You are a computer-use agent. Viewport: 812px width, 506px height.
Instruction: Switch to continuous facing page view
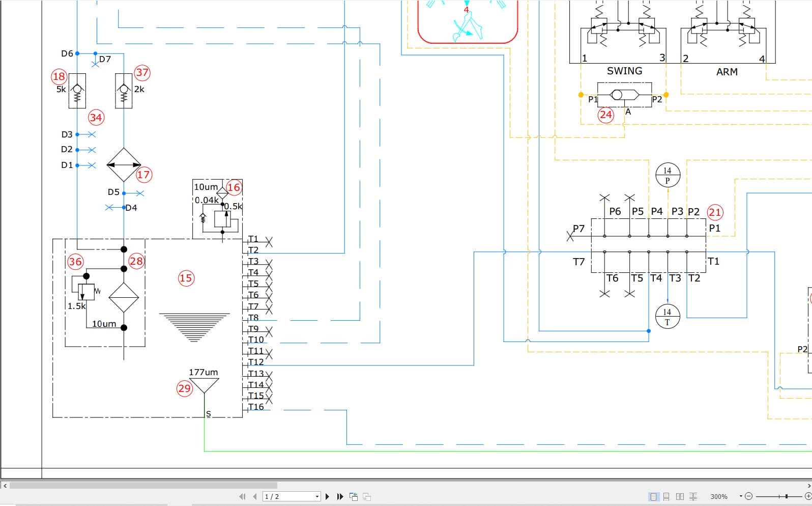(693, 496)
